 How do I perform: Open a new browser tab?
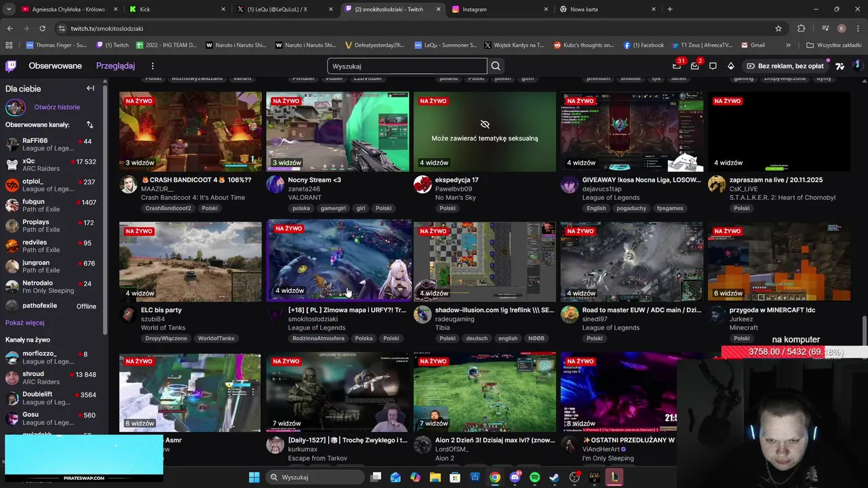tap(670, 9)
